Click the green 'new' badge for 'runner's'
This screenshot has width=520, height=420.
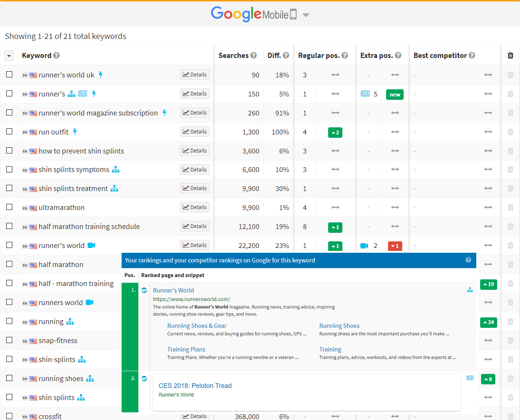pos(395,95)
